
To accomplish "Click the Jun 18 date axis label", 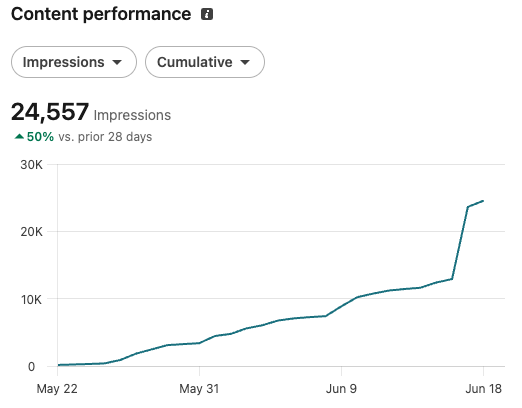I will click(483, 389).
